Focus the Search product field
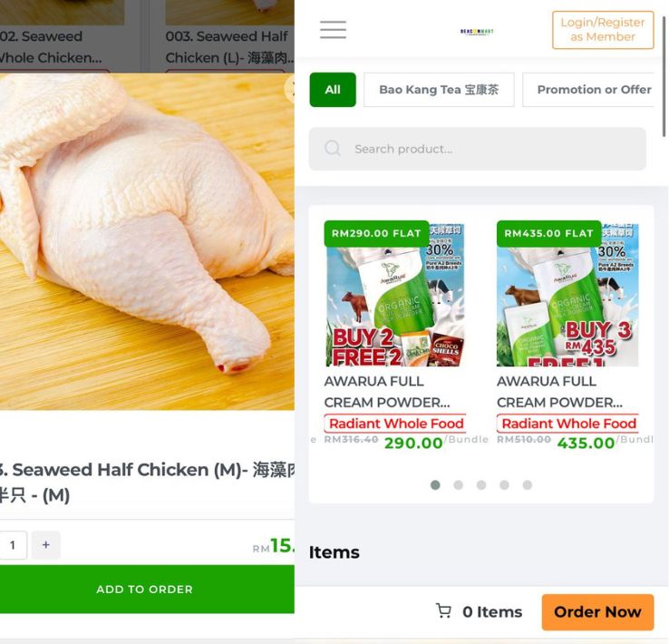 pos(490,149)
